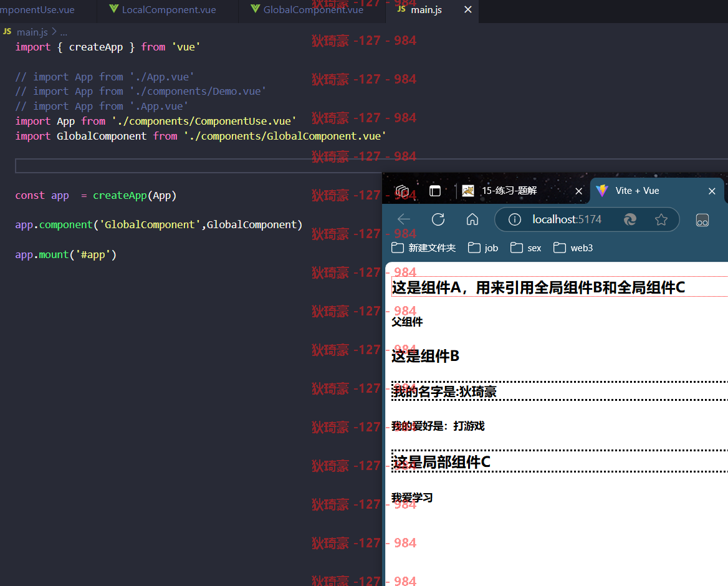Close the 15-练习-题解 browser tab
Viewport: 728px width, 586px height.
[x=578, y=191]
